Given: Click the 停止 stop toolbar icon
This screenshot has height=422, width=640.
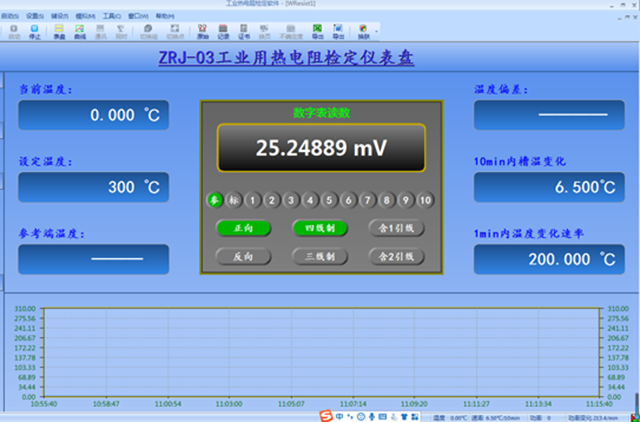Looking at the screenshot, I should pos(35,31).
